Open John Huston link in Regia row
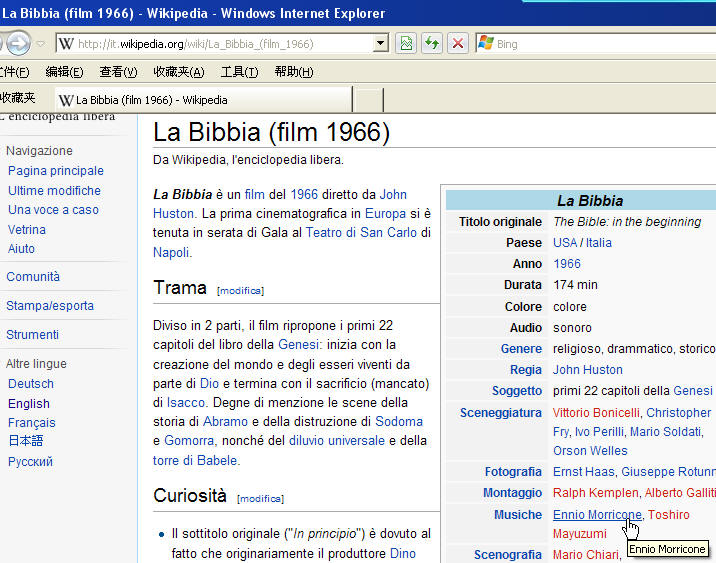This screenshot has width=716, height=563. (x=588, y=369)
